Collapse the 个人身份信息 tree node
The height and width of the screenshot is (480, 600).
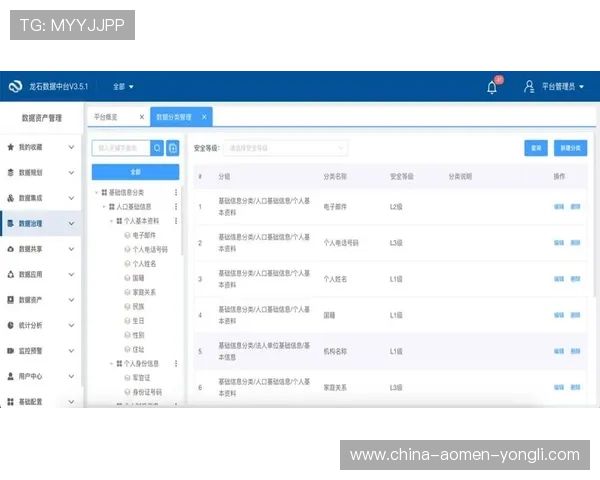pyautogui.click(x=111, y=364)
